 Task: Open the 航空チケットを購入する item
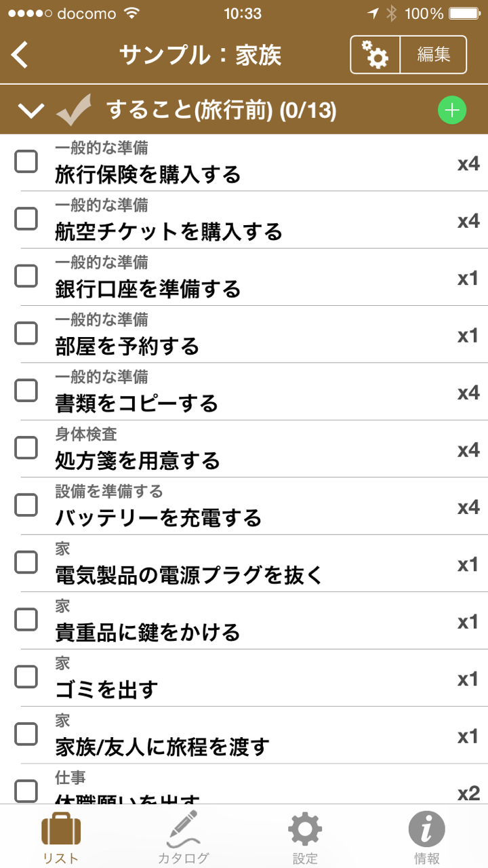(169, 233)
